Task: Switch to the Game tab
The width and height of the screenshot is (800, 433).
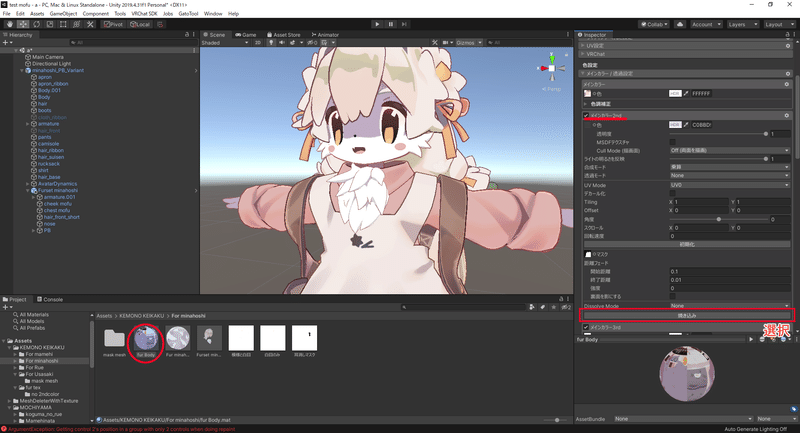Action: (245, 35)
